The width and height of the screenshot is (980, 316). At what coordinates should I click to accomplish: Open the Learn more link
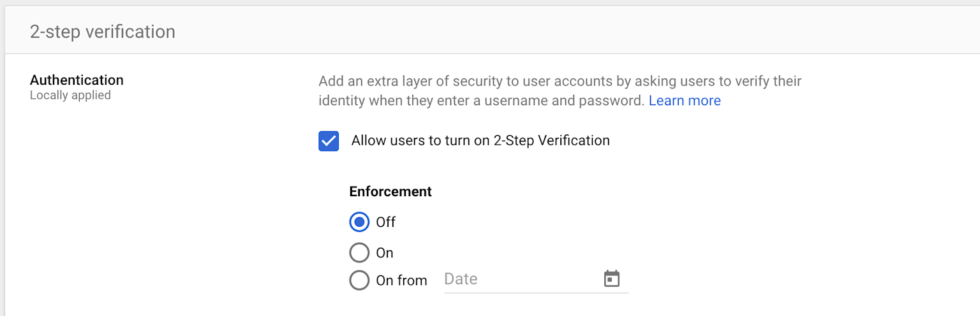coord(685,101)
